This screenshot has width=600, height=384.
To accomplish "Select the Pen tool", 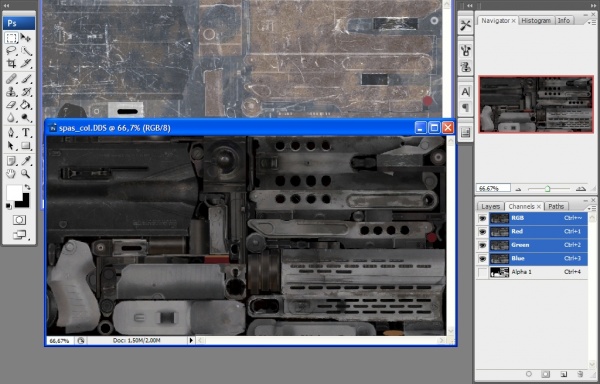I will point(11,132).
